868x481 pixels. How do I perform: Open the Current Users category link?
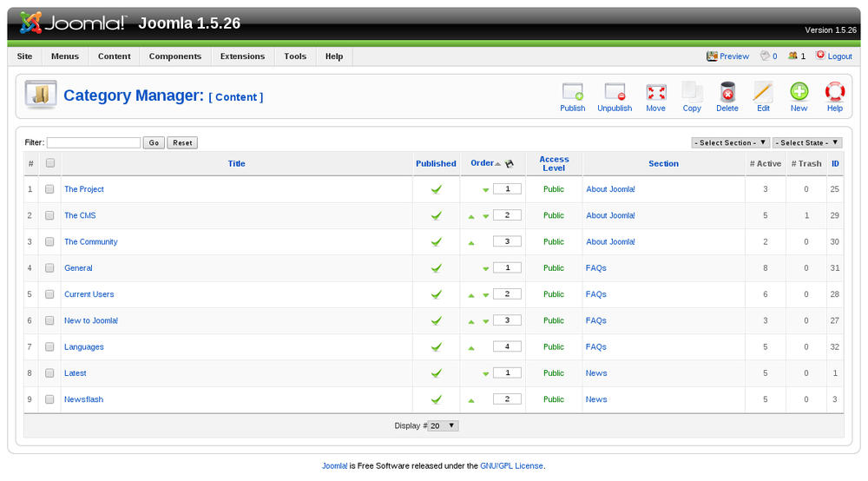click(x=89, y=294)
